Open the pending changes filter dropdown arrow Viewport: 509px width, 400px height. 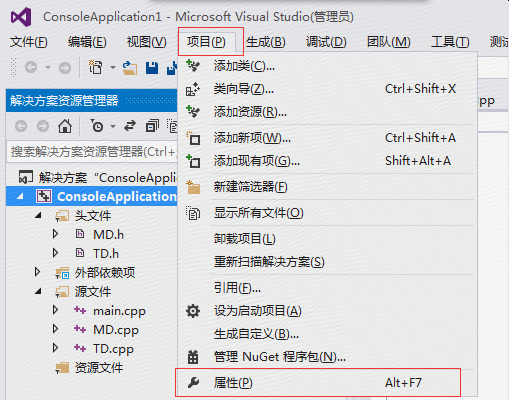[113, 126]
